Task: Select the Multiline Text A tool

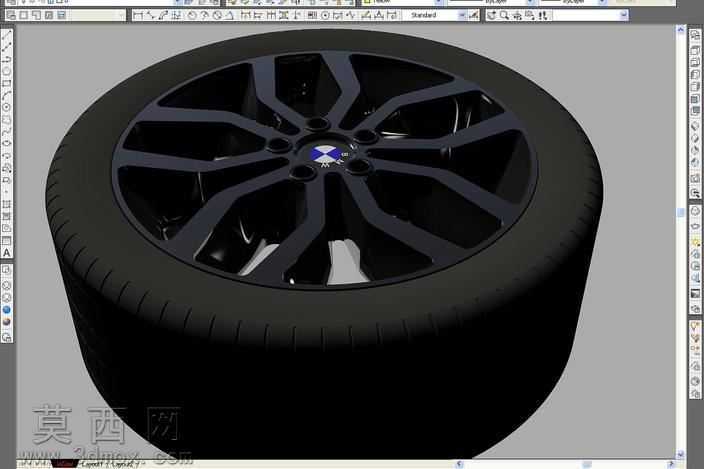Action: click(6, 253)
